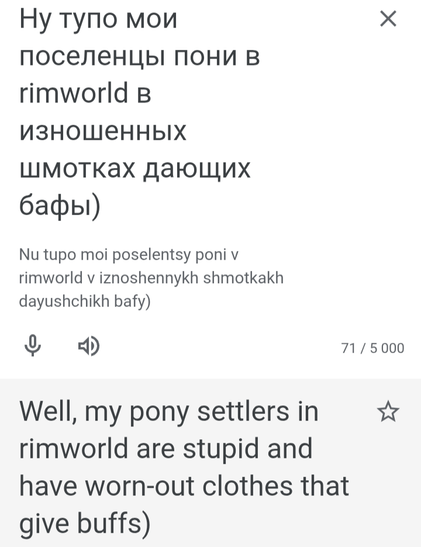Clear the source text with the X icon
This screenshot has width=421, height=547.
388,19
